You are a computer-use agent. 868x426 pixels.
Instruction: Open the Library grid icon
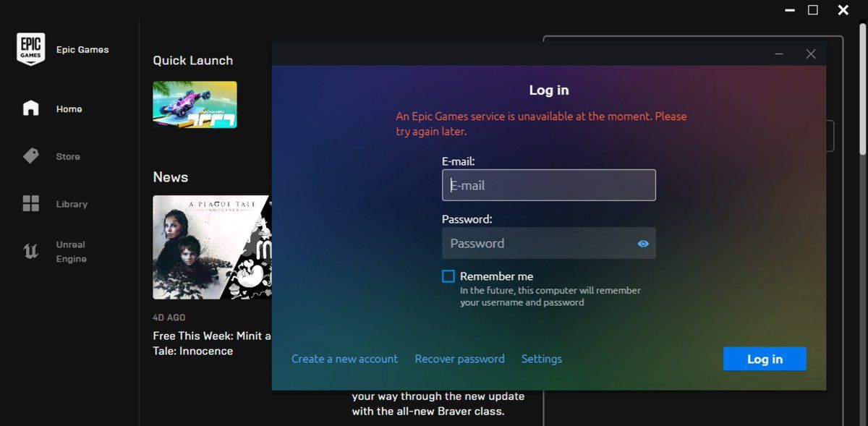31,204
